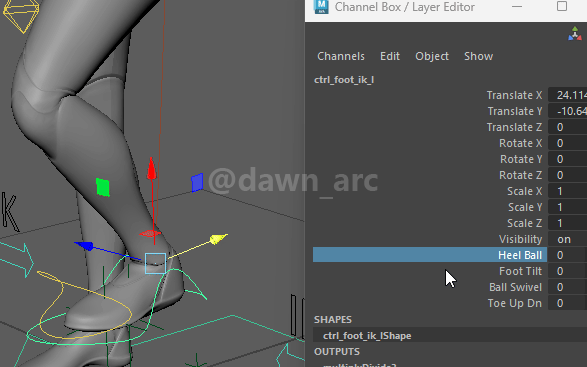Select the Translate Y channel label
587x367 pixels.
pos(515,111)
